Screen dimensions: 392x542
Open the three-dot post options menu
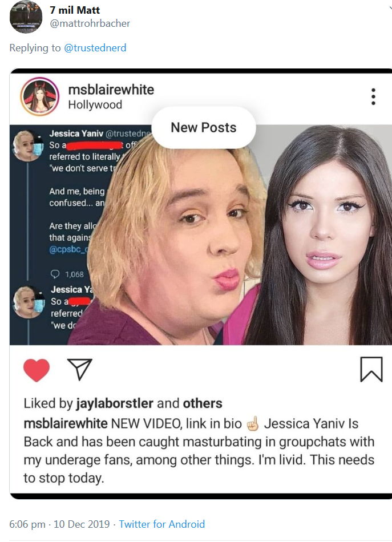click(x=373, y=96)
